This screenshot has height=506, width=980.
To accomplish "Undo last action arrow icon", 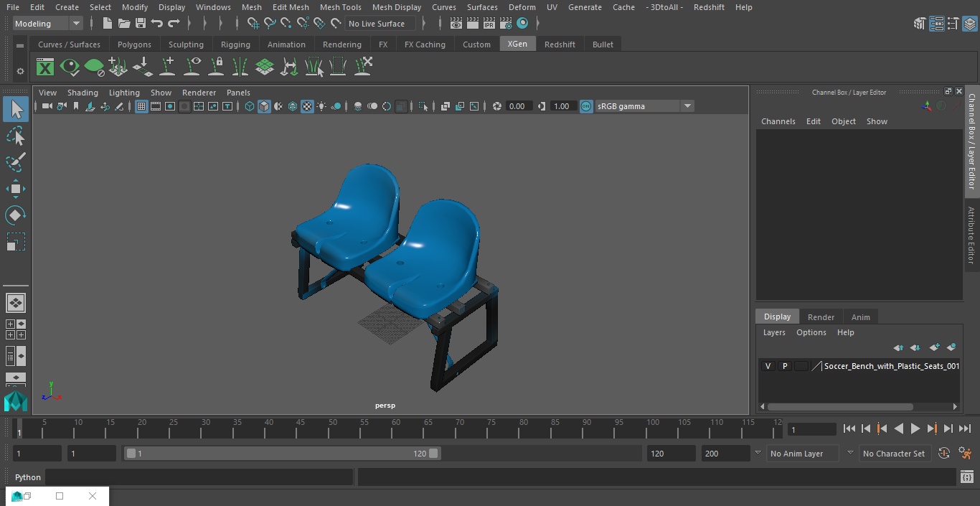I will 156,24.
